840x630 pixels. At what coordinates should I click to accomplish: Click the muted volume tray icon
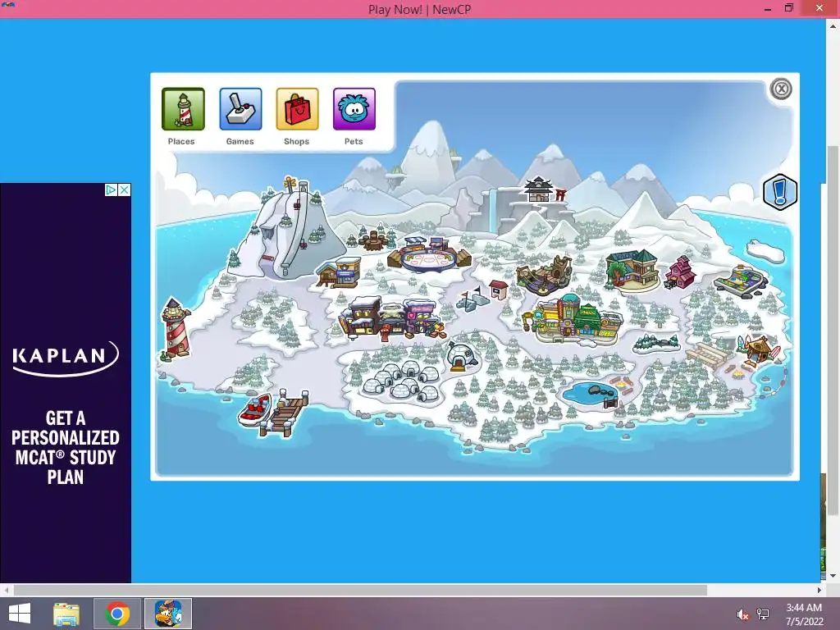[742, 614]
